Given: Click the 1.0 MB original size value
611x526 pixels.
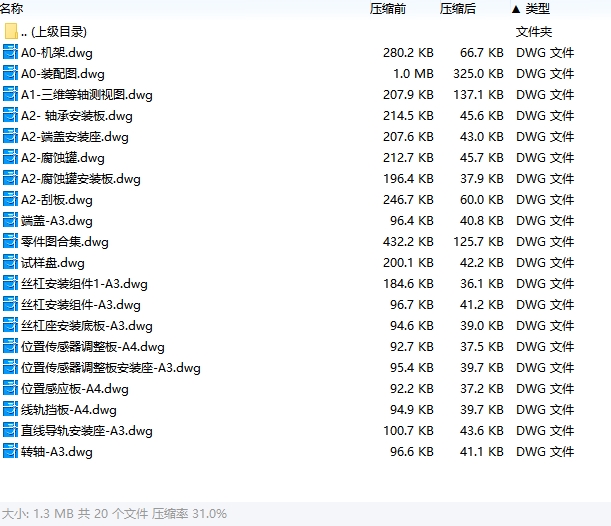Looking at the screenshot, I should pos(413,74).
